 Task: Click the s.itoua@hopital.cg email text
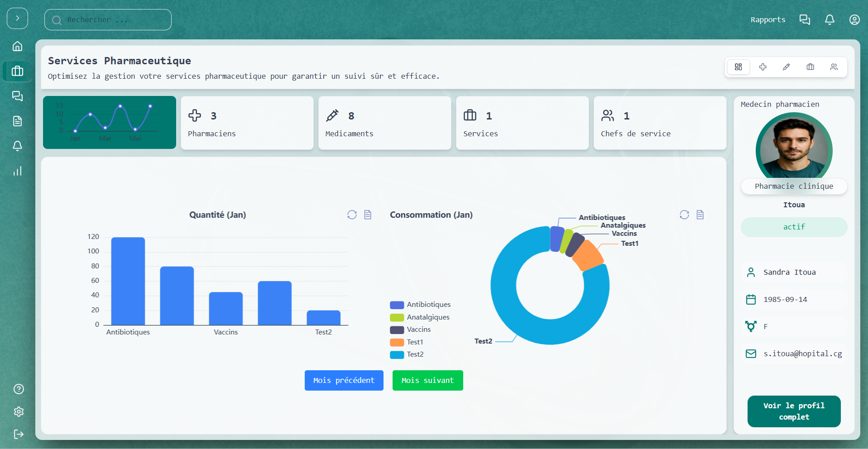tap(803, 353)
